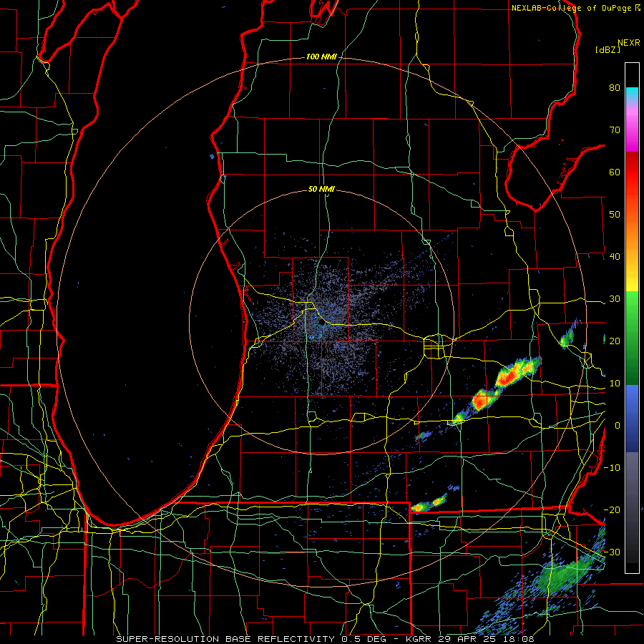Click the -10 value on the dBZ scale
Screen dimensions: 644x644
pos(612,467)
